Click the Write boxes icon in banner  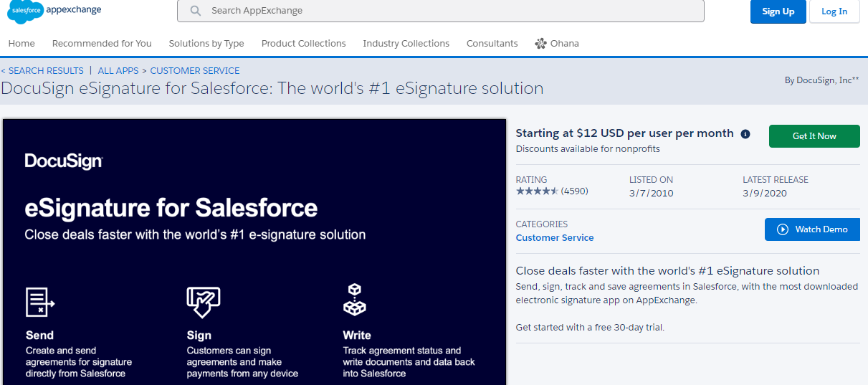click(x=355, y=300)
